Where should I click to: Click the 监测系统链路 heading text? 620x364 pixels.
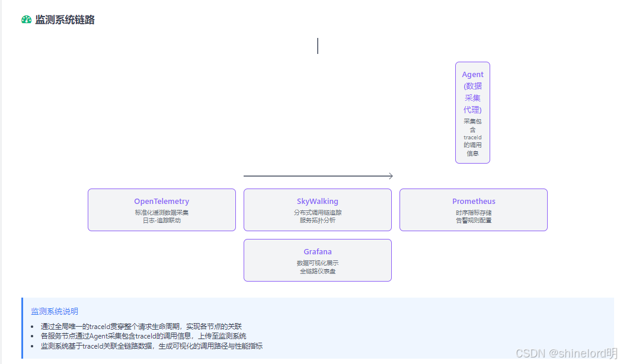coord(65,20)
